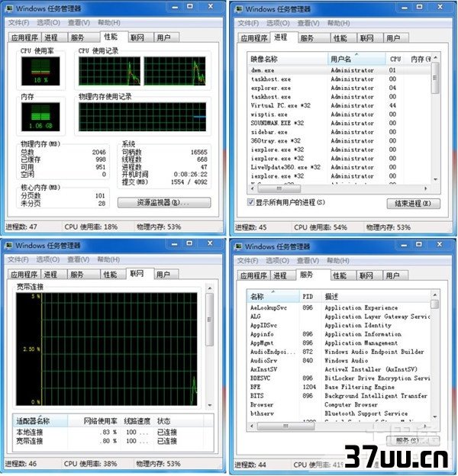Click network graph scroll-down arrow
Viewport: 458px width, 476px height.
point(210,405)
